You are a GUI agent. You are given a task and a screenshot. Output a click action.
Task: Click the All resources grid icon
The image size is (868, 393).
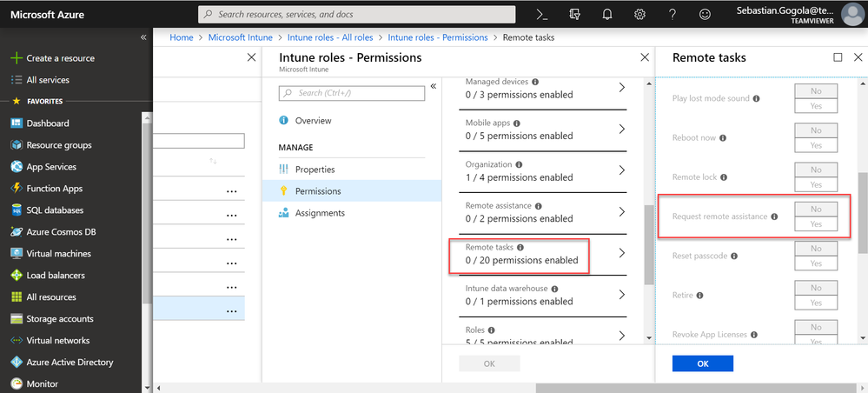click(16, 297)
